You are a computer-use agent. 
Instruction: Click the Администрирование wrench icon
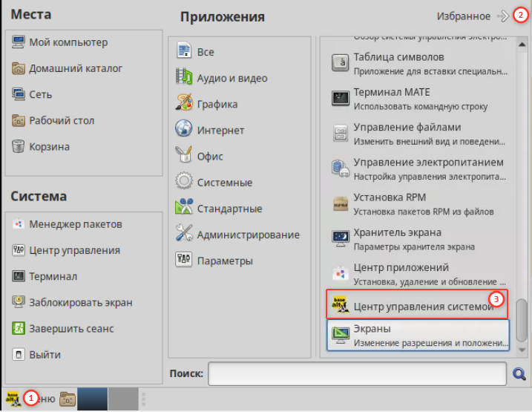tap(184, 234)
